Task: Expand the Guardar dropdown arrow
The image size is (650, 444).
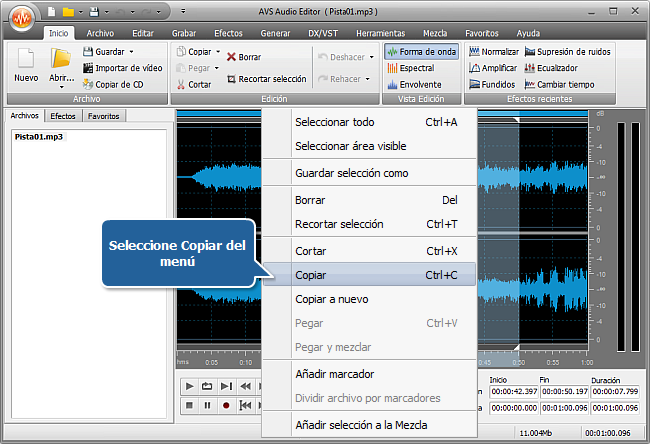Action: pos(131,51)
